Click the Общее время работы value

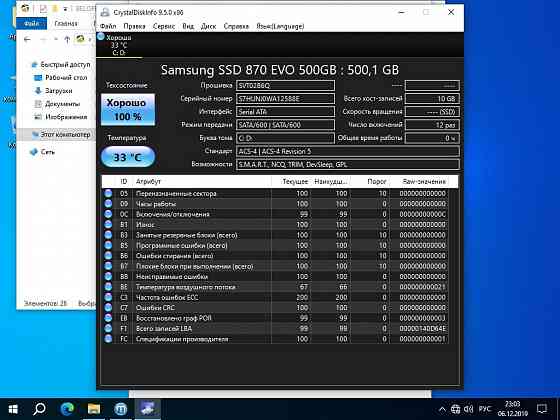click(x=432, y=138)
